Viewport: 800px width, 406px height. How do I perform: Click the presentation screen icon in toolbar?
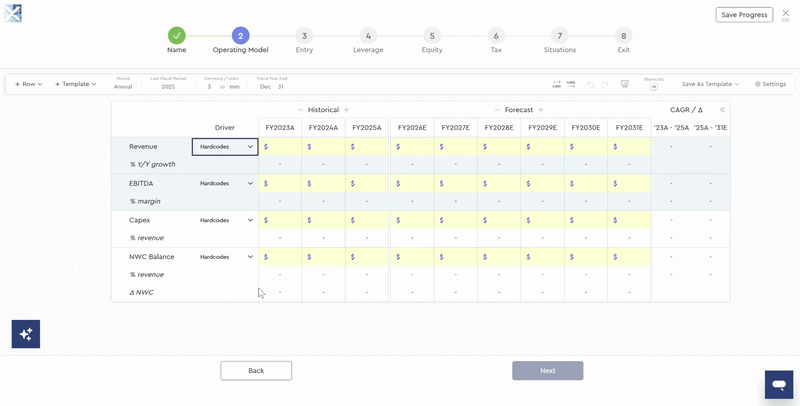[624, 84]
